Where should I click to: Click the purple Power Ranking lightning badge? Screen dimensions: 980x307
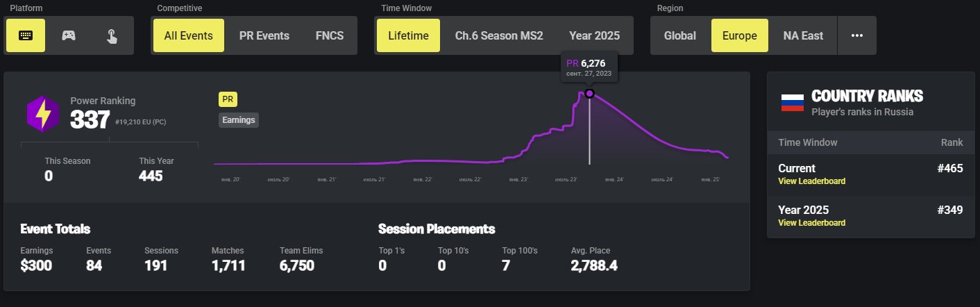coord(42,114)
